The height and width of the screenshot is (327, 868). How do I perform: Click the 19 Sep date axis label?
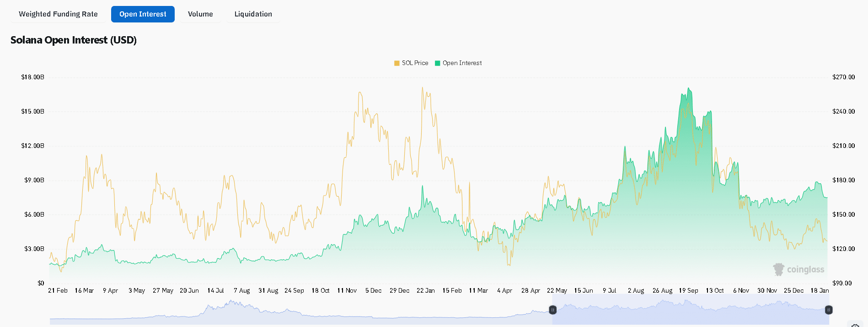[x=688, y=291]
